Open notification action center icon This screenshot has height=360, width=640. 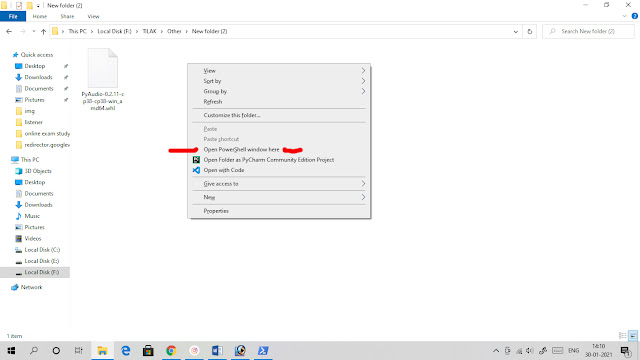625,351
